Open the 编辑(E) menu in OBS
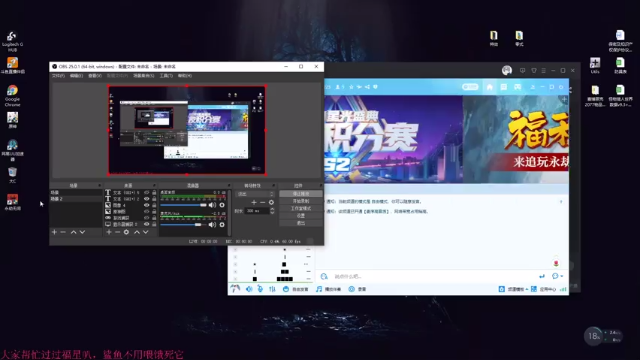The height and width of the screenshot is (360, 640). pyautogui.click(x=76, y=76)
